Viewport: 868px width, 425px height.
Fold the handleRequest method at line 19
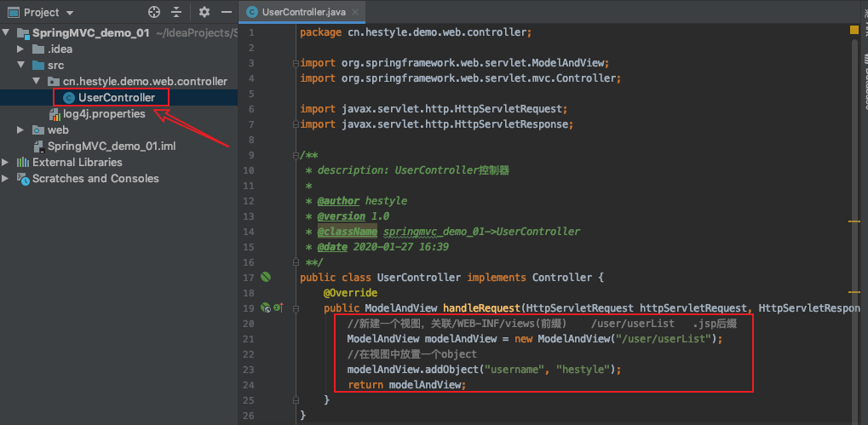tap(296, 307)
